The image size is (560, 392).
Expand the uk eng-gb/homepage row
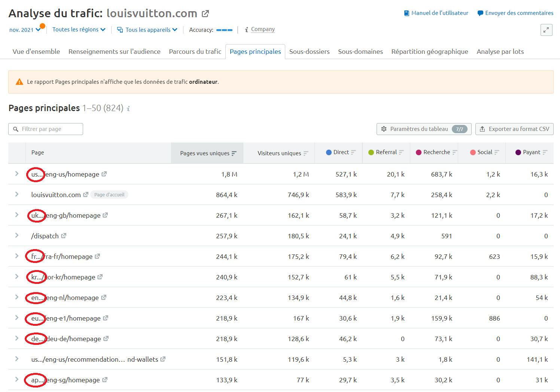point(17,215)
